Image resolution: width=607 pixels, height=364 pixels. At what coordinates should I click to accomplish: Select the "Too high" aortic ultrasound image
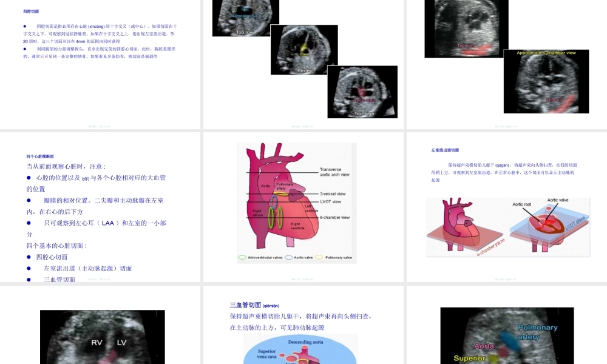pos(362,91)
